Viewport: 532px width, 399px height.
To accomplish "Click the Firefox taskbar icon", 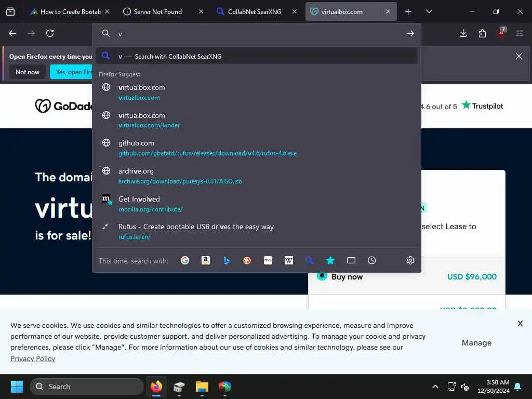I will coord(156,387).
